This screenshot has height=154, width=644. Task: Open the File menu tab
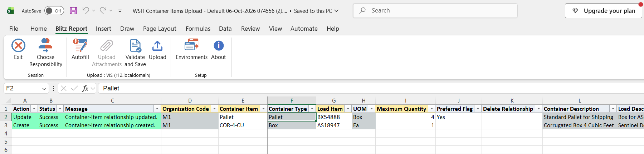pyautogui.click(x=14, y=29)
